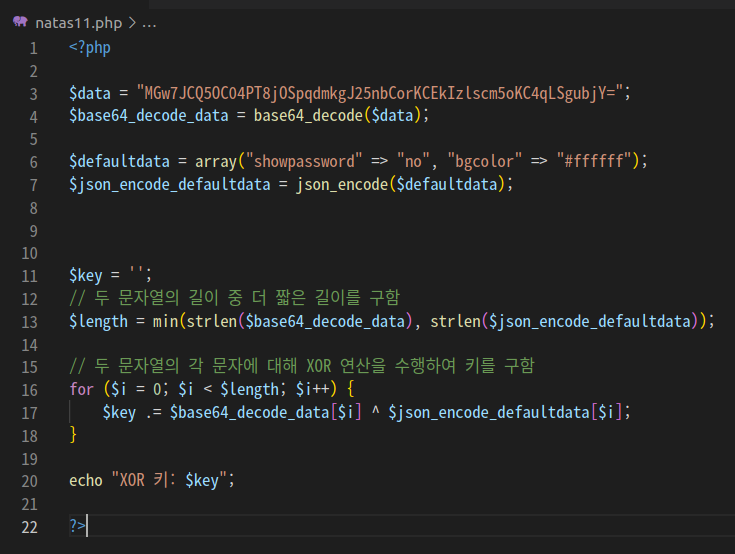Click the min function on line 13
The image size is (735, 554).
165,322
